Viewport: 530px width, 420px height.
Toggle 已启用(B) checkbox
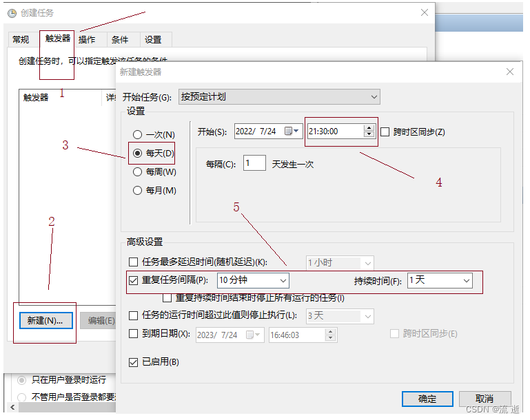click(134, 362)
